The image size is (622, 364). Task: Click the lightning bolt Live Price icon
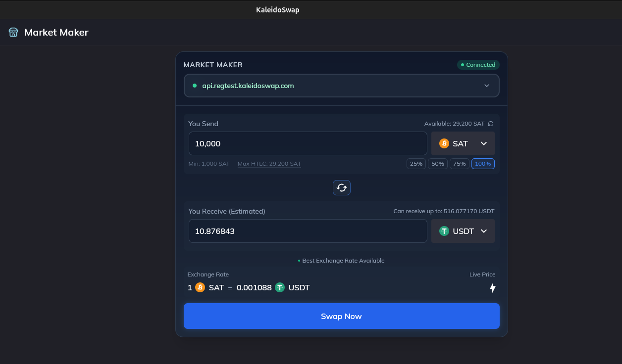pyautogui.click(x=492, y=287)
